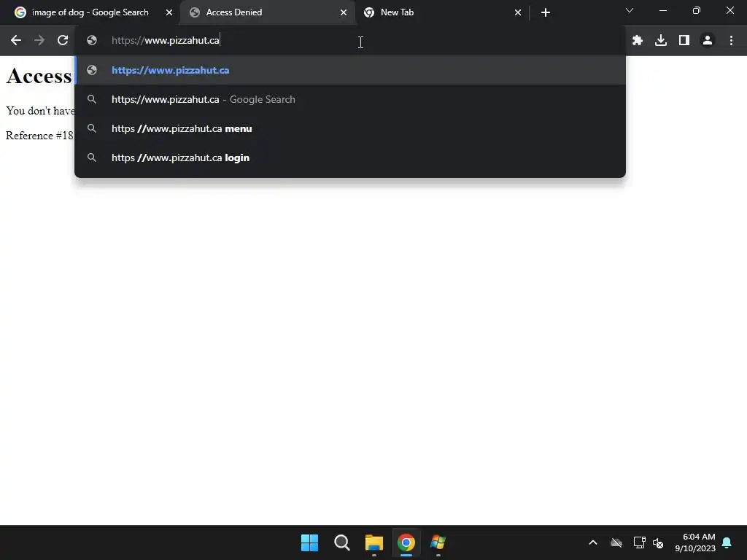Image resolution: width=747 pixels, height=560 pixels.
Task: Choose the https://www.pizzahut.ca URL suggestion
Action: tap(350, 70)
